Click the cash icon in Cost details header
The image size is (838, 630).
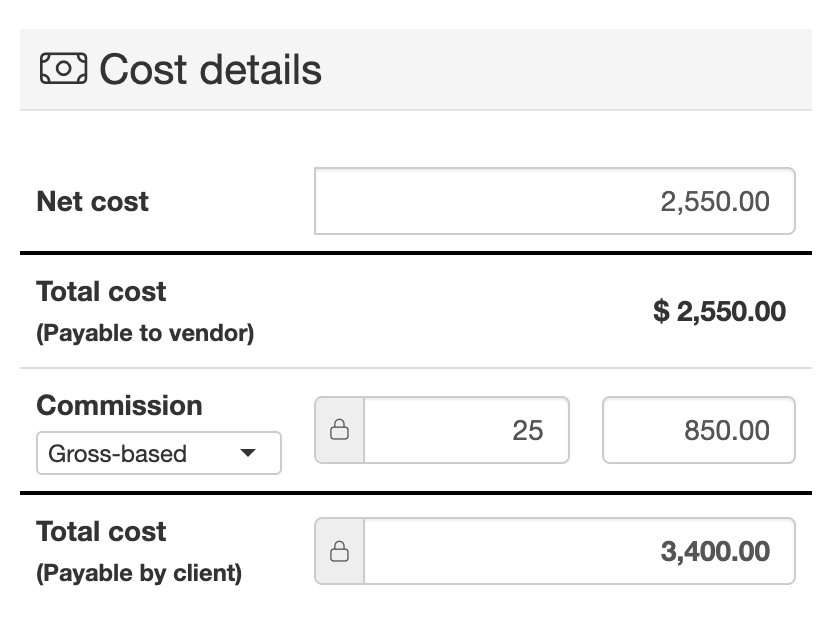click(x=63, y=69)
